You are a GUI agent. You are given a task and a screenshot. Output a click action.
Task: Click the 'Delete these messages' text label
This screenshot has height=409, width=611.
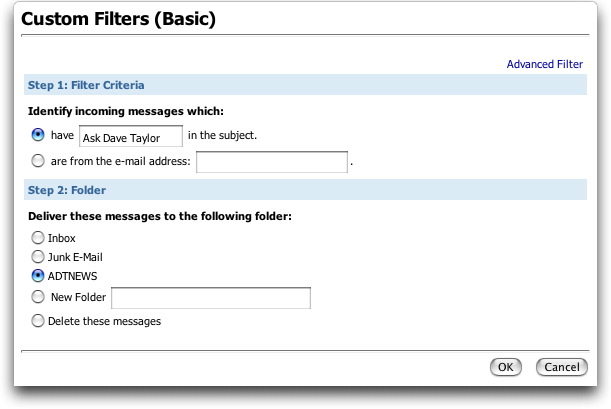pyautogui.click(x=104, y=321)
